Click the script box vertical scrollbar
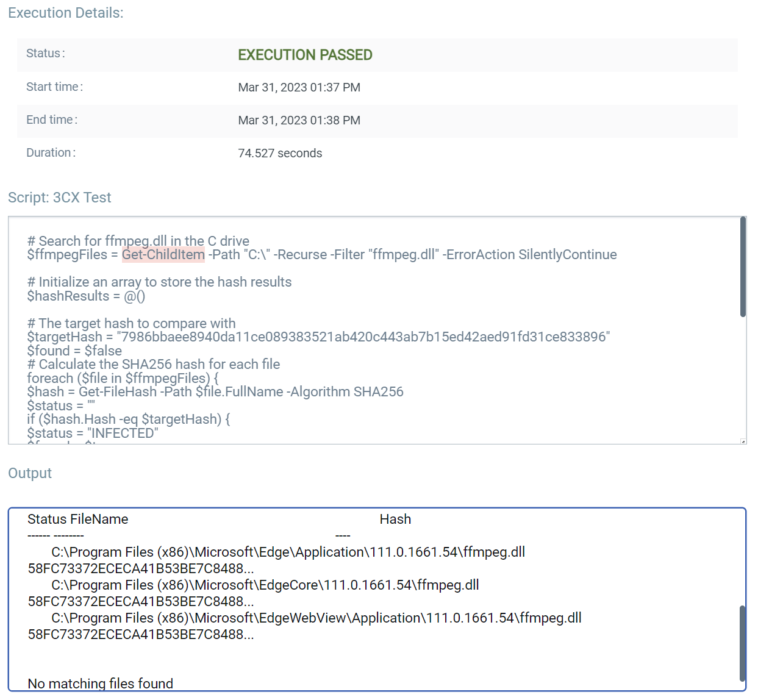Viewport: 758px width, 700px height. coord(743,267)
